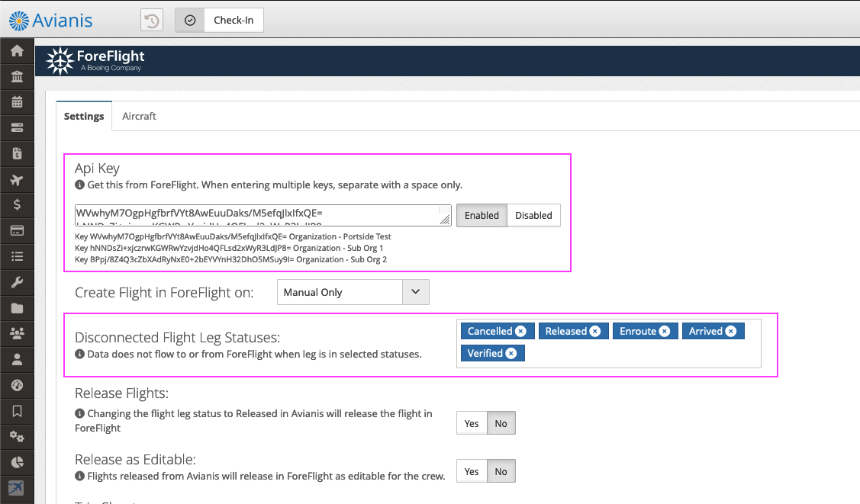Open the Home icon in the sidebar

pos(17,50)
